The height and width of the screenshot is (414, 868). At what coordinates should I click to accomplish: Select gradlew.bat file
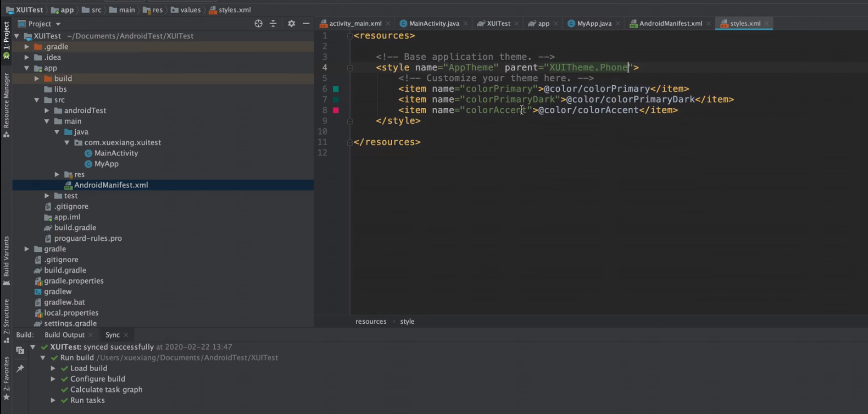[x=64, y=302]
